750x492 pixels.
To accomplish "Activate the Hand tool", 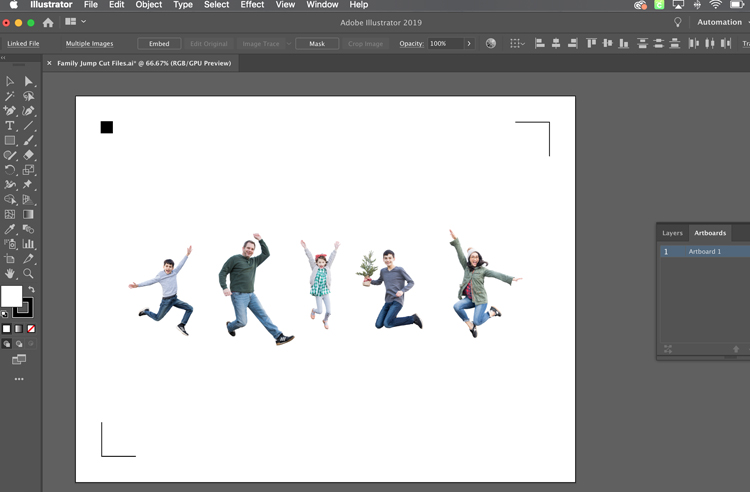I will [10, 273].
